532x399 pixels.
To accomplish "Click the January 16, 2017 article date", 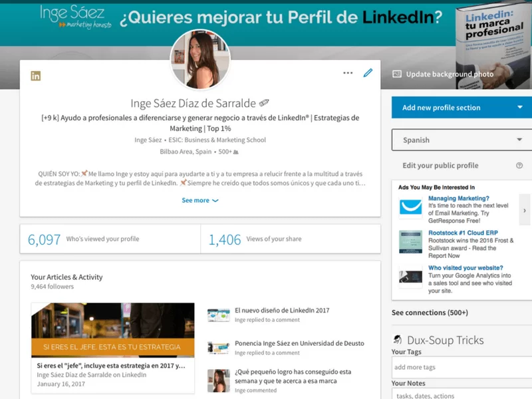I will point(61,384).
